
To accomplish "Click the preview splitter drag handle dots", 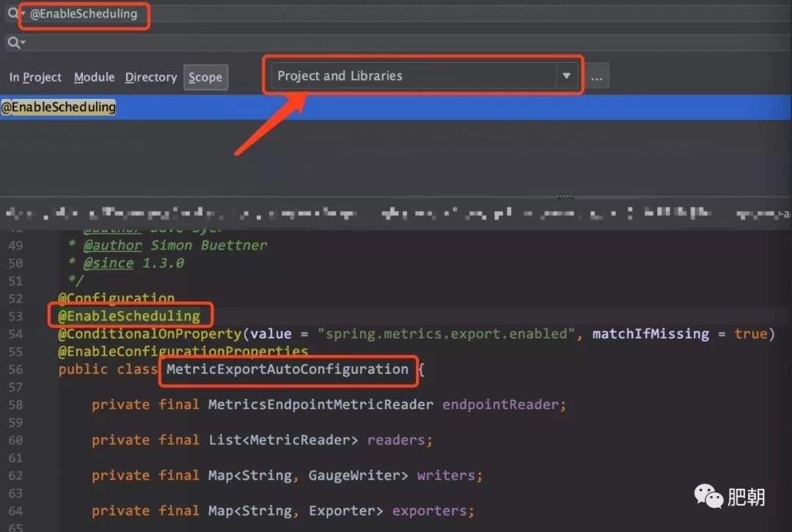I will tap(565, 196).
